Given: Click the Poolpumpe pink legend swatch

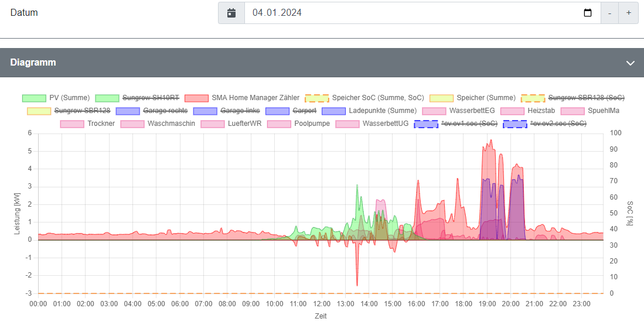Looking at the screenshot, I should tap(278, 124).
